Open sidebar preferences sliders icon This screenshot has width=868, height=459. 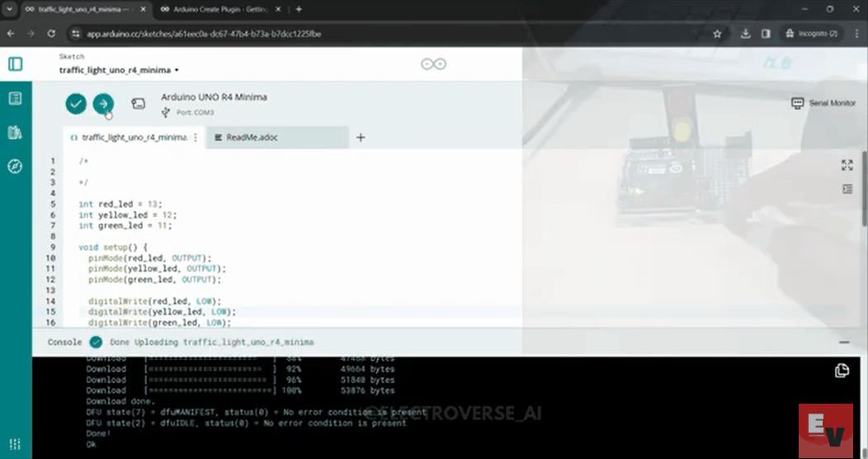[16, 444]
